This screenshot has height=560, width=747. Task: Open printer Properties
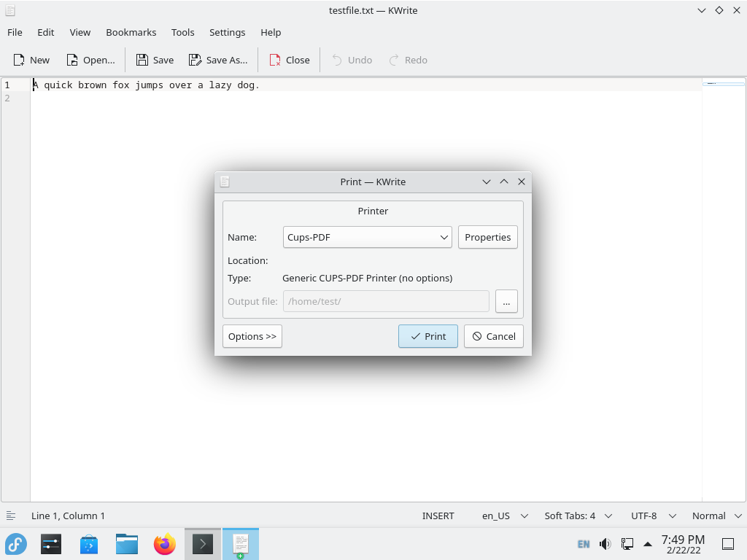point(488,237)
